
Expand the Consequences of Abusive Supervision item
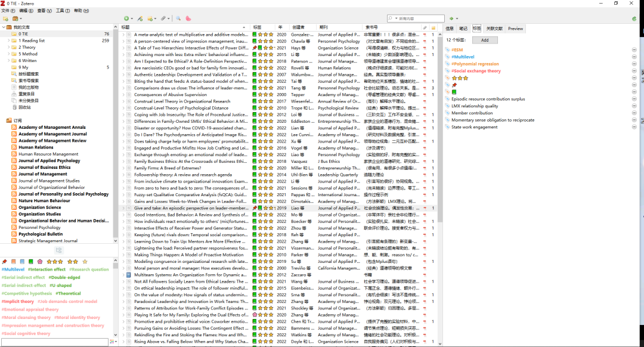(123, 94)
